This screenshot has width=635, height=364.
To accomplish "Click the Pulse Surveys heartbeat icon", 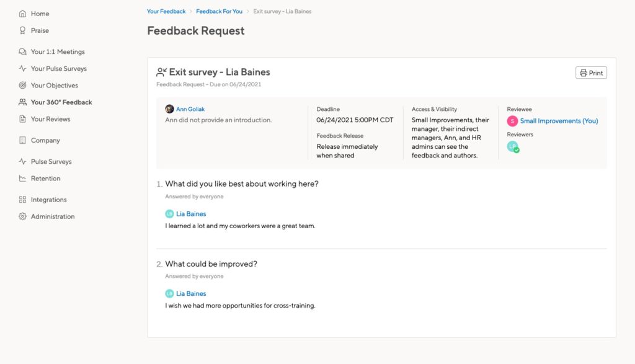I will [23, 69].
